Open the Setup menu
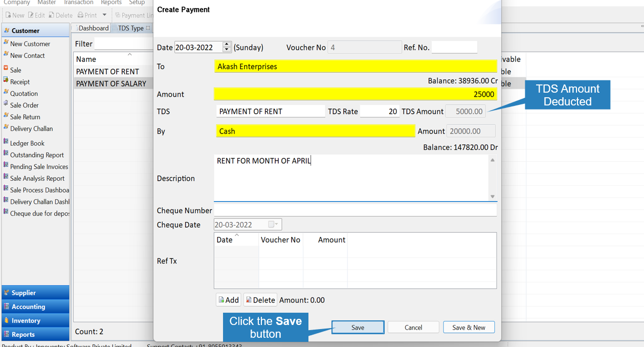Image resolution: width=644 pixels, height=347 pixels. pos(137,3)
